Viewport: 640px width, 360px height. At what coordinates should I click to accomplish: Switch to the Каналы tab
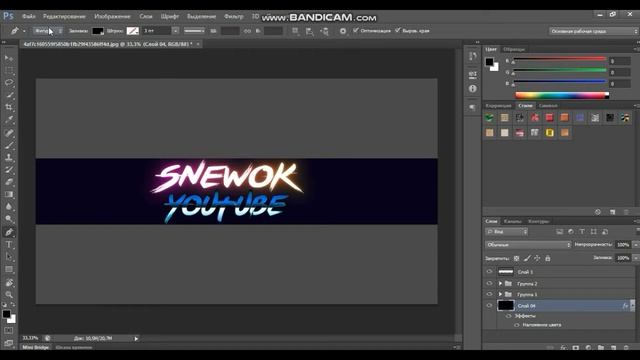[513, 221]
